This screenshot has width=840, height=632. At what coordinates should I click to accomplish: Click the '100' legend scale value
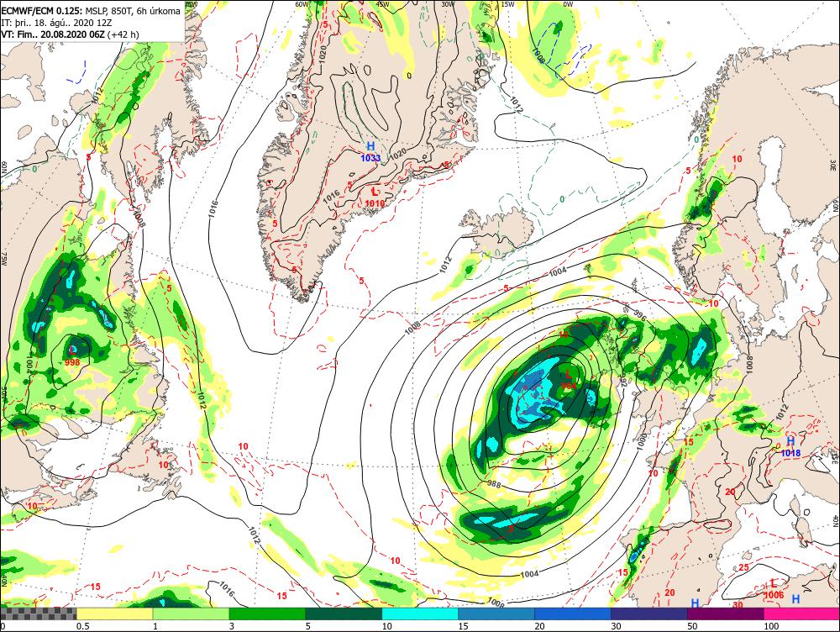[x=771, y=626]
